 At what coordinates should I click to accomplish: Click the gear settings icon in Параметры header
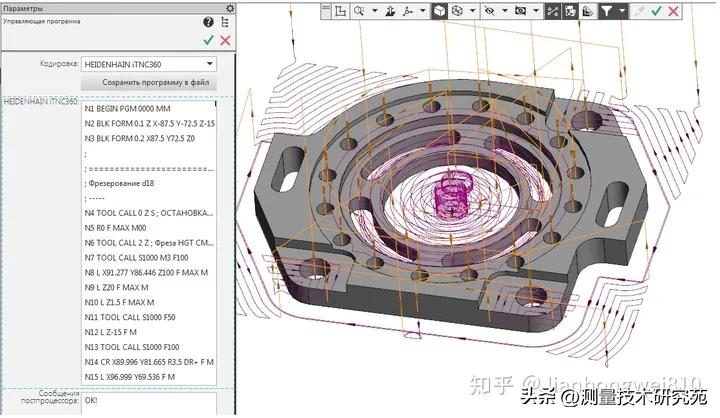pyautogui.click(x=229, y=8)
